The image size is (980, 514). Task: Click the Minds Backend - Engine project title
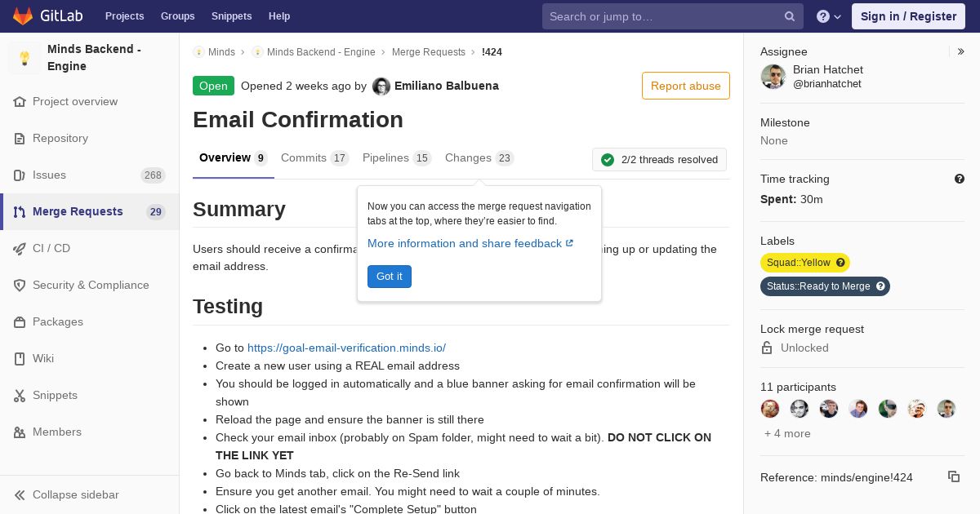[x=95, y=58]
